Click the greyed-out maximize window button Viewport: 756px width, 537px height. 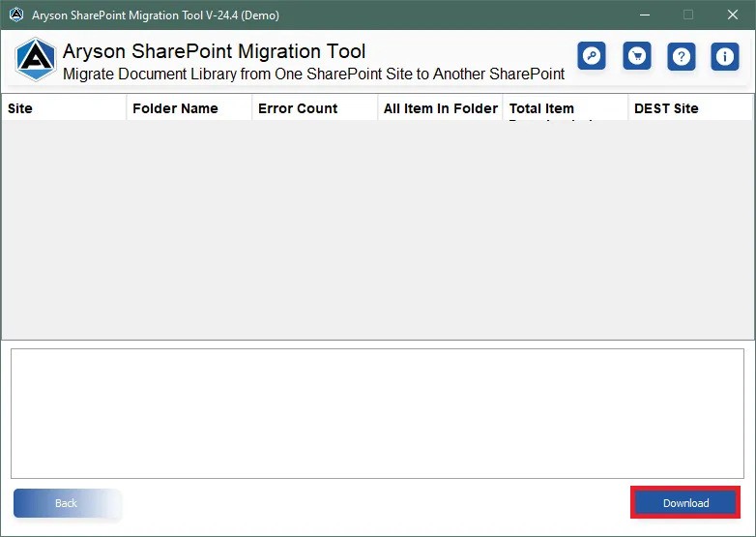pos(687,15)
